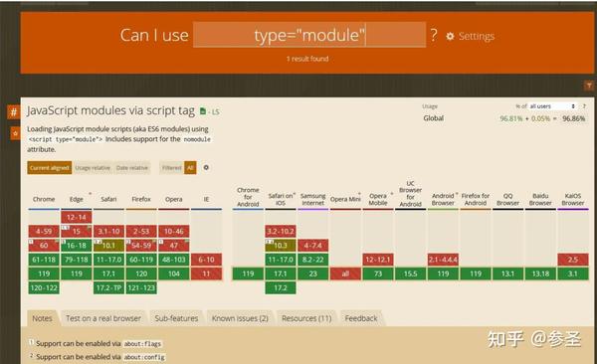
Task: Switch to the Resources (11) tab
Action: (306, 318)
